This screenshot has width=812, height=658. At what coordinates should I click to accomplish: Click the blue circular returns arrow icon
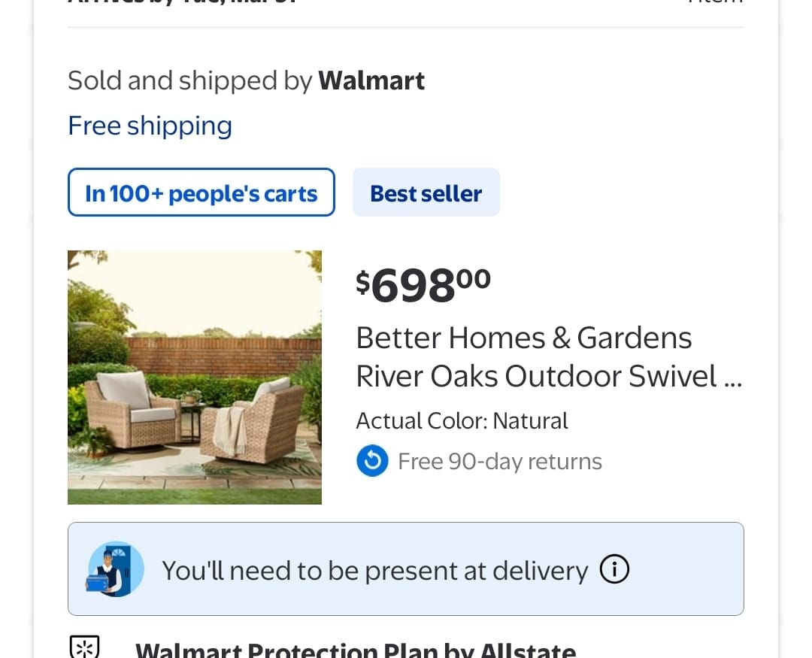(372, 461)
